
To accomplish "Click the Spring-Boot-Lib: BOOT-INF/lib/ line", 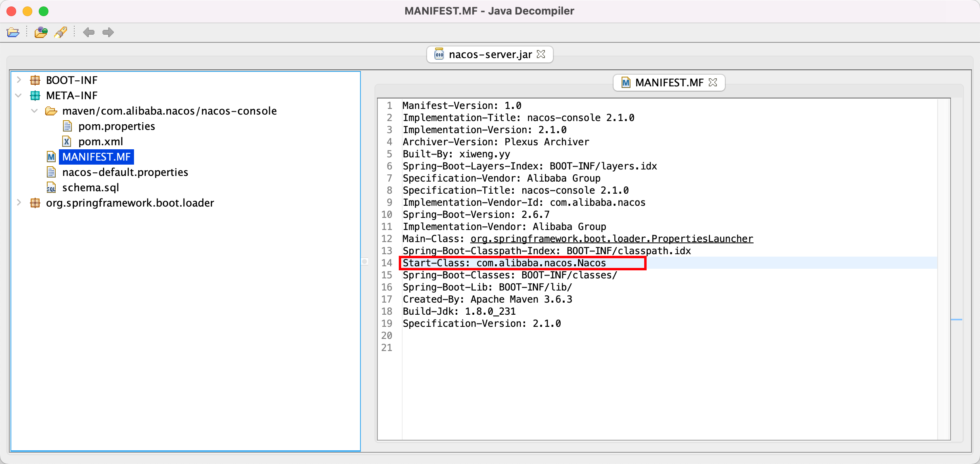I will tap(487, 287).
